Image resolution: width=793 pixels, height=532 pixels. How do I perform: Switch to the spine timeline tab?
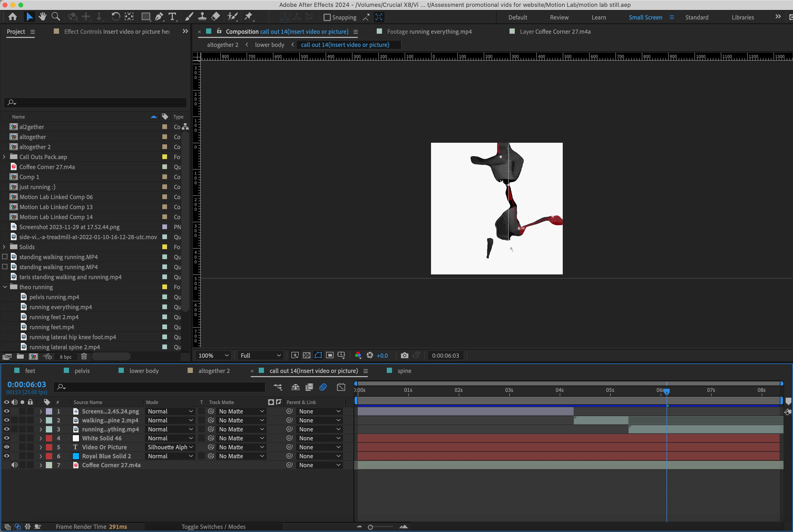pos(404,371)
